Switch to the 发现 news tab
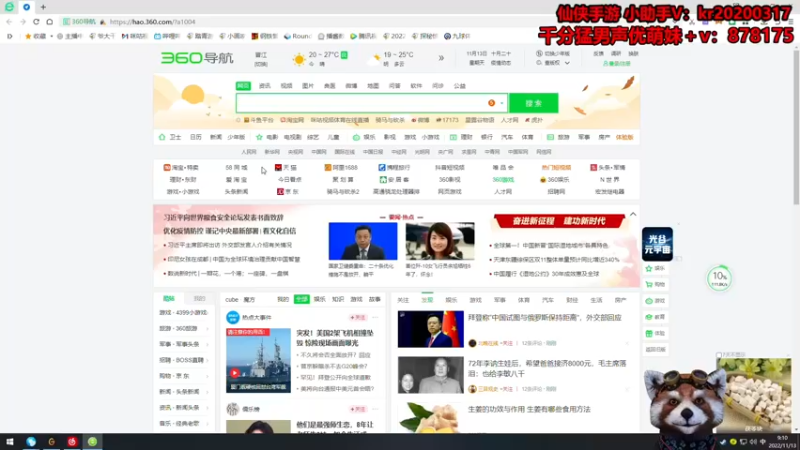The height and width of the screenshot is (450, 800). pos(427,300)
